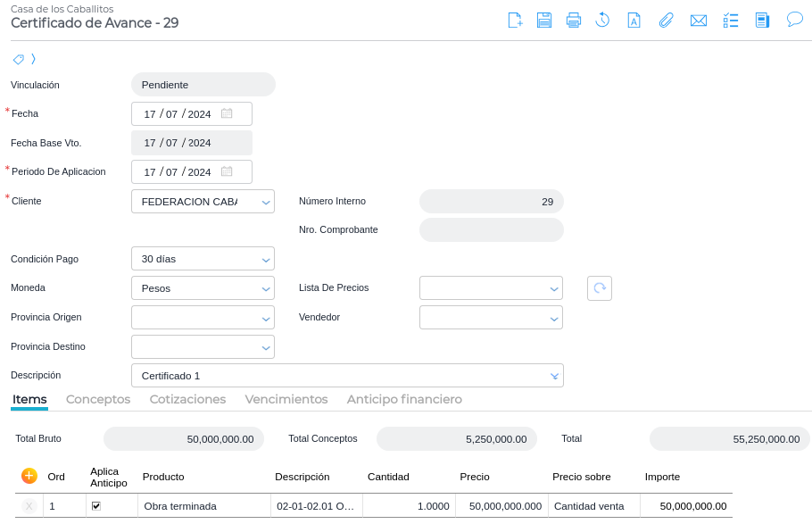Remove row 1 with the X button
The image size is (812, 524).
29,506
